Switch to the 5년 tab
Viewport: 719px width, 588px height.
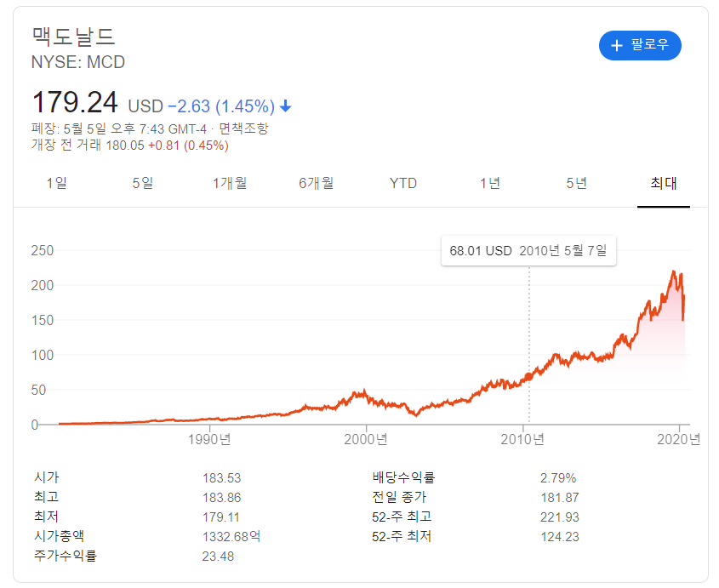coord(577,183)
